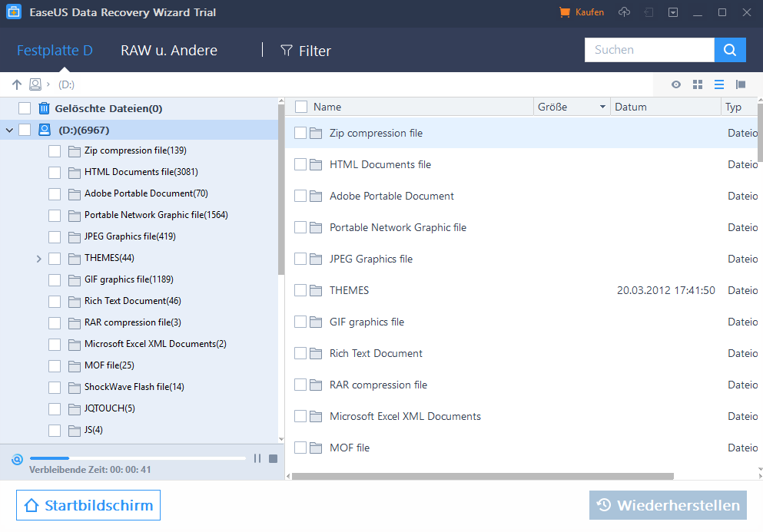Click the Wiederherstellen button
Screen dimensions: 763x532
click(668, 505)
